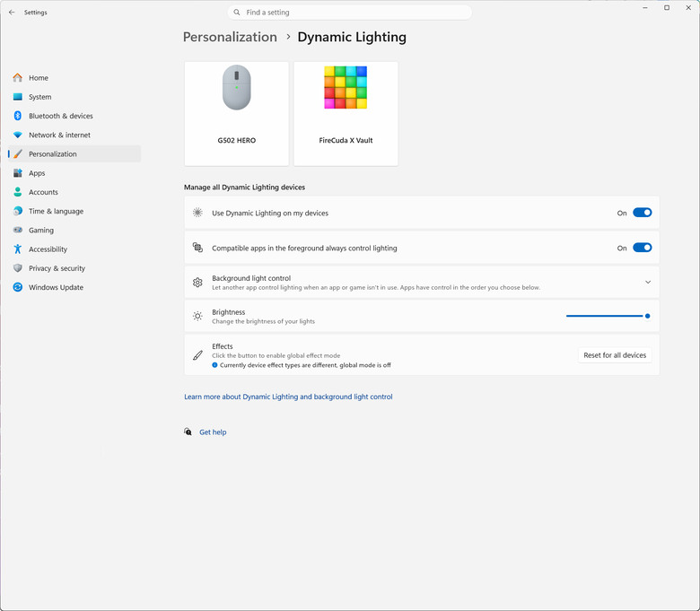Navigate to Privacy & security
This screenshot has height=611, width=700.
pos(74,268)
